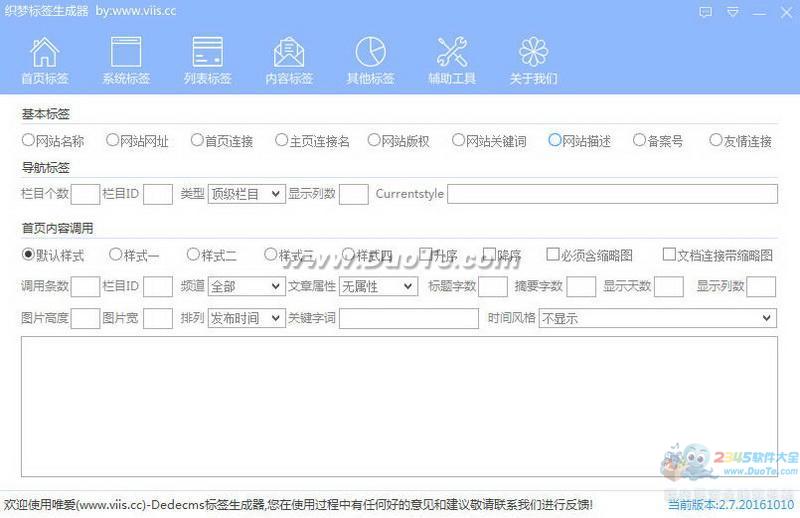The image size is (800, 518).
Task: Select the 友情连接 radio button
Action: click(x=716, y=140)
